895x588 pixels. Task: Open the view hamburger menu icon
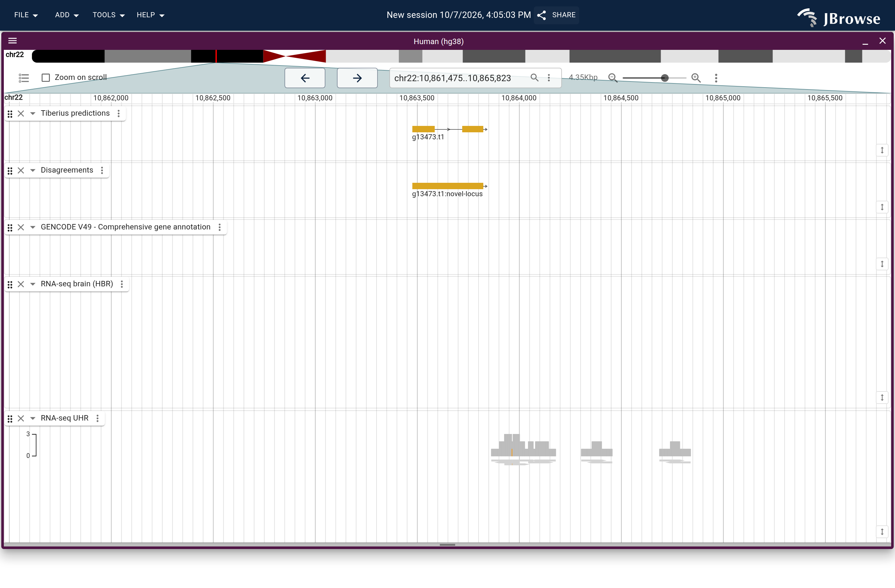tap(12, 41)
